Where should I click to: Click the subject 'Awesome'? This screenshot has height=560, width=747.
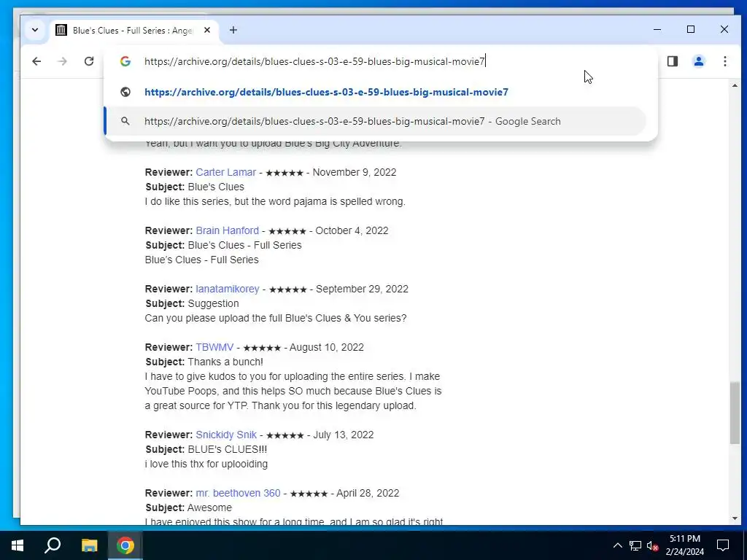[209, 507]
